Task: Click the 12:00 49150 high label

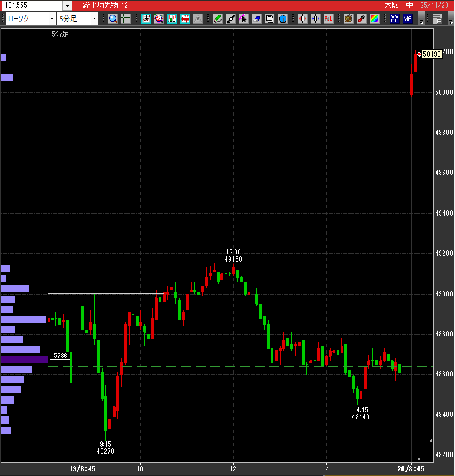Action: click(233, 256)
